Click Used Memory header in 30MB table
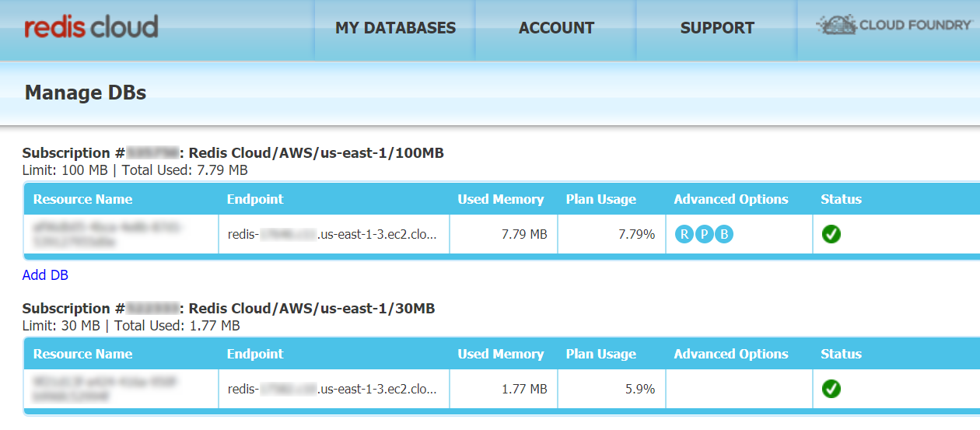This screenshot has width=980, height=430. point(501,354)
